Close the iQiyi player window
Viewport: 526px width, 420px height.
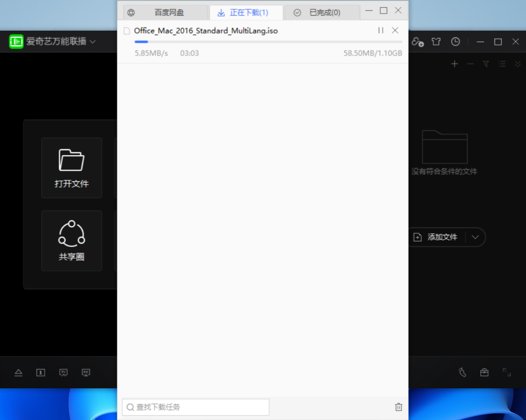[516, 41]
